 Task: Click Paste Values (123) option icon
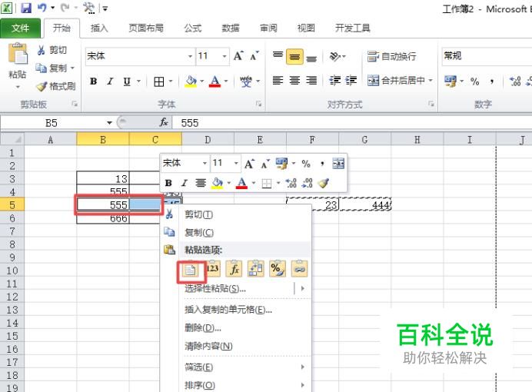pos(212,269)
